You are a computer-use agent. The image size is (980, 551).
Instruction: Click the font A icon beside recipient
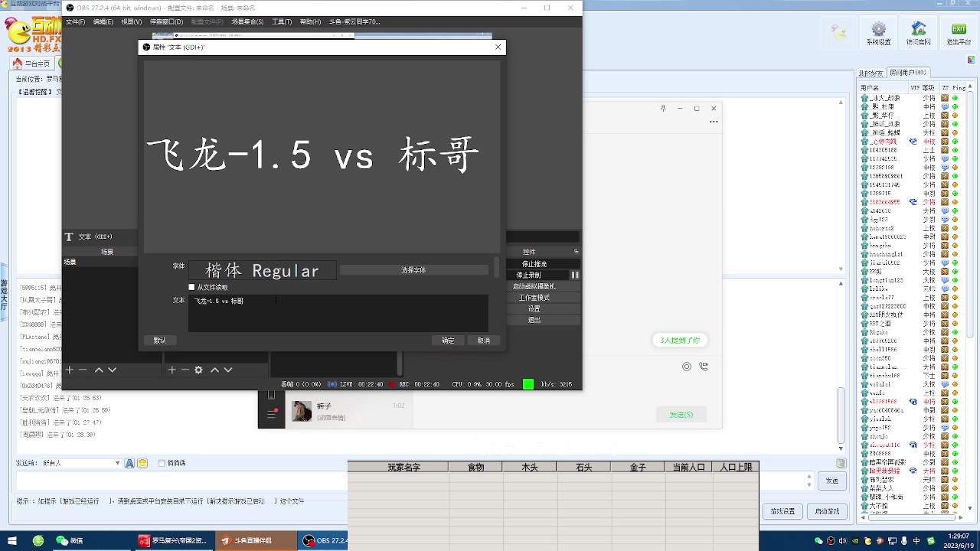[x=130, y=463]
